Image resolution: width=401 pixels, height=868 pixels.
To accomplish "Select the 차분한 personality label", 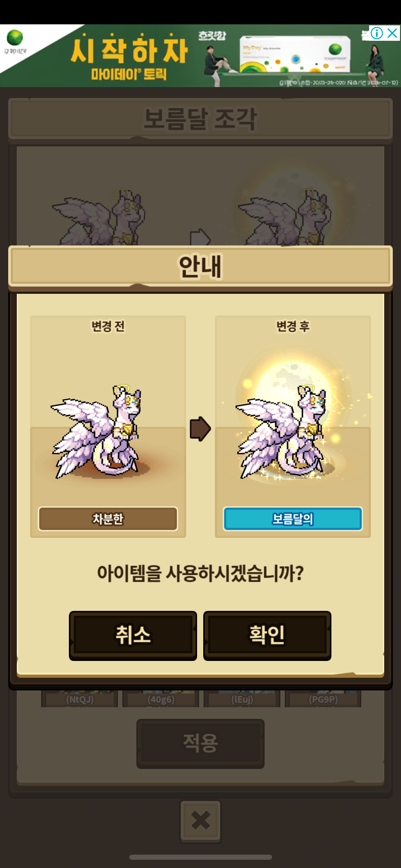I will [108, 519].
